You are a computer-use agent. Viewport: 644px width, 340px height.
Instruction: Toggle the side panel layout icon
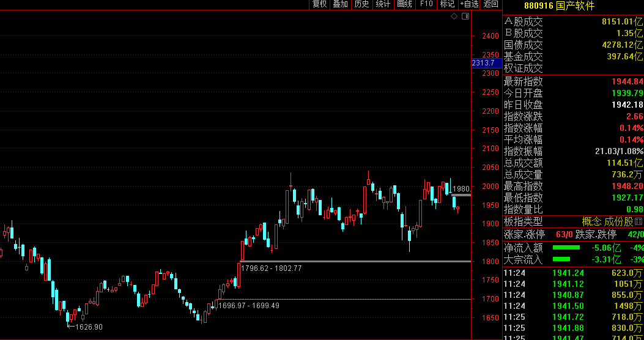(x=465, y=16)
